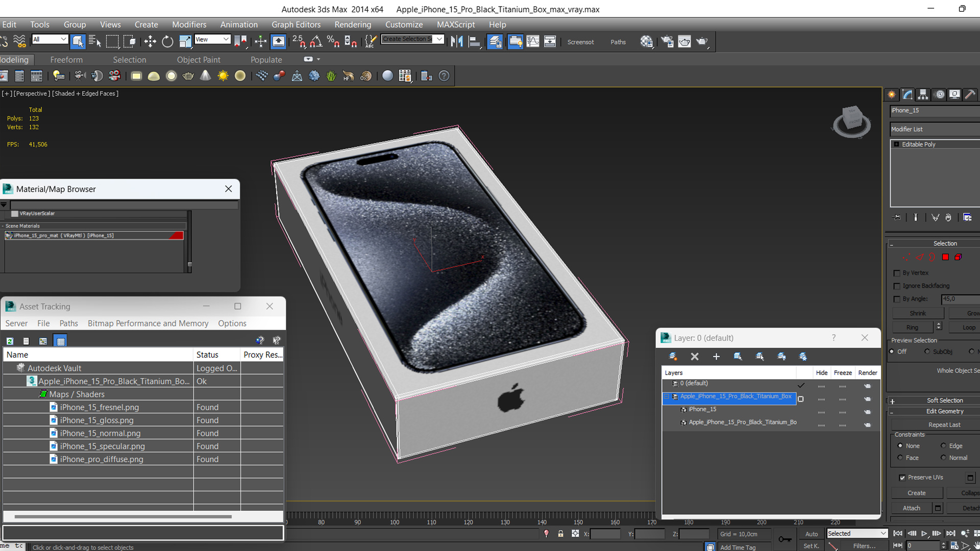Open Bitmap Performance and Memory menu

coord(148,323)
